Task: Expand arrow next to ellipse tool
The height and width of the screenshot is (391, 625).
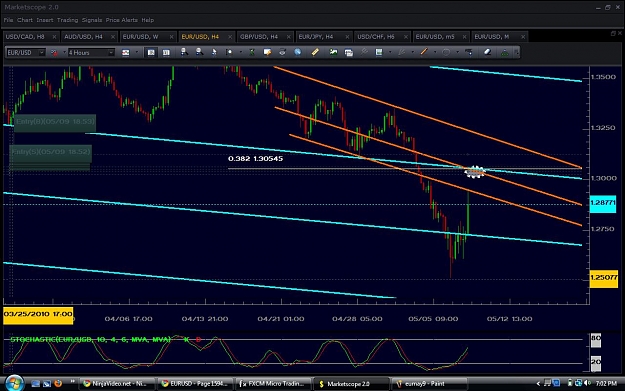Action: tap(457, 52)
